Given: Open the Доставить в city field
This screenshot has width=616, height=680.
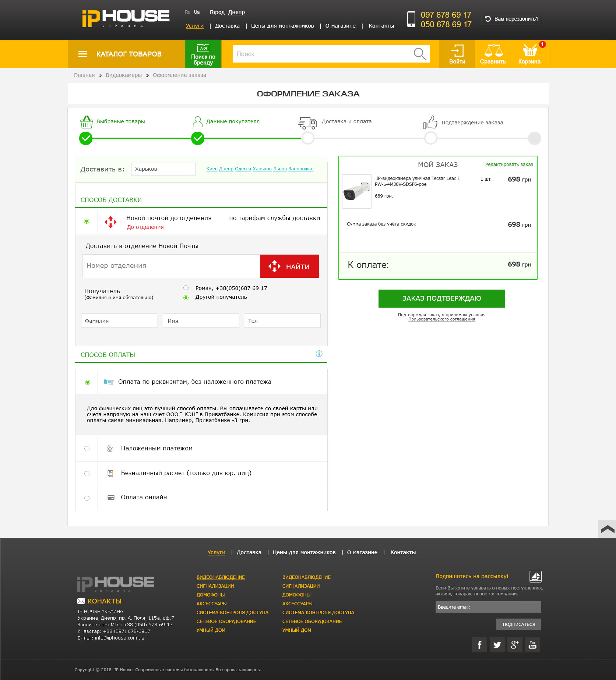Looking at the screenshot, I should 163,169.
